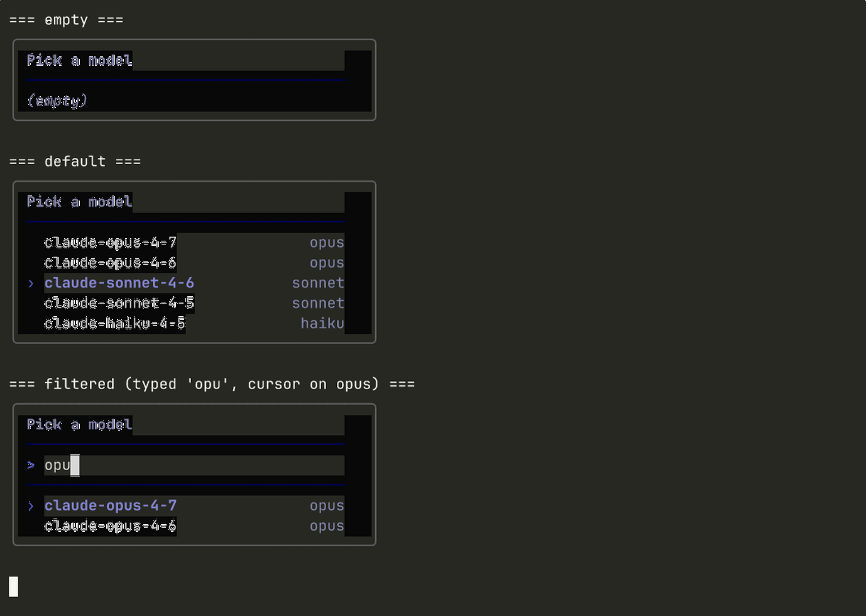
Task: Click the '(empty)' placeholder text
Action: 57,101
